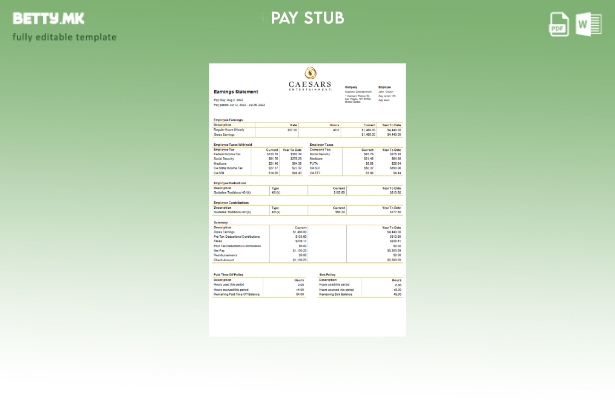This screenshot has height=400, width=615.
Task: Click the Employee details block
Action: point(388,94)
